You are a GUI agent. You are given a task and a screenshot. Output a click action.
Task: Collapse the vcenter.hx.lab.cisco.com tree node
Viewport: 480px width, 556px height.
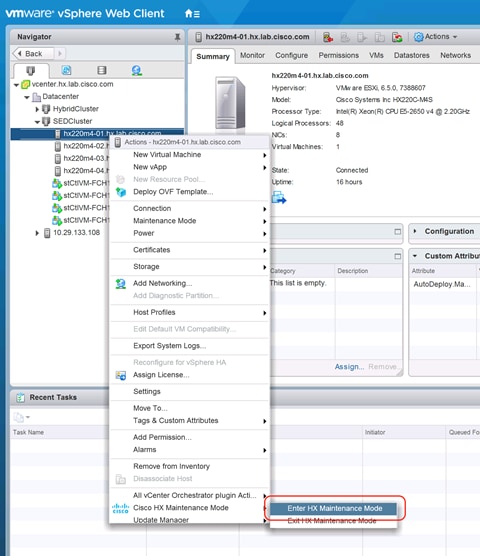pos(16,85)
